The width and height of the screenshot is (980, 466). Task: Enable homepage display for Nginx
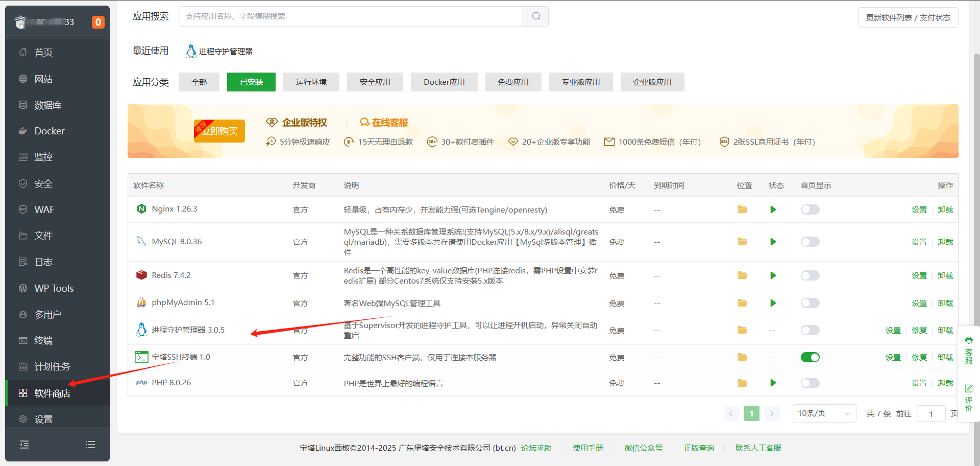[x=810, y=209]
